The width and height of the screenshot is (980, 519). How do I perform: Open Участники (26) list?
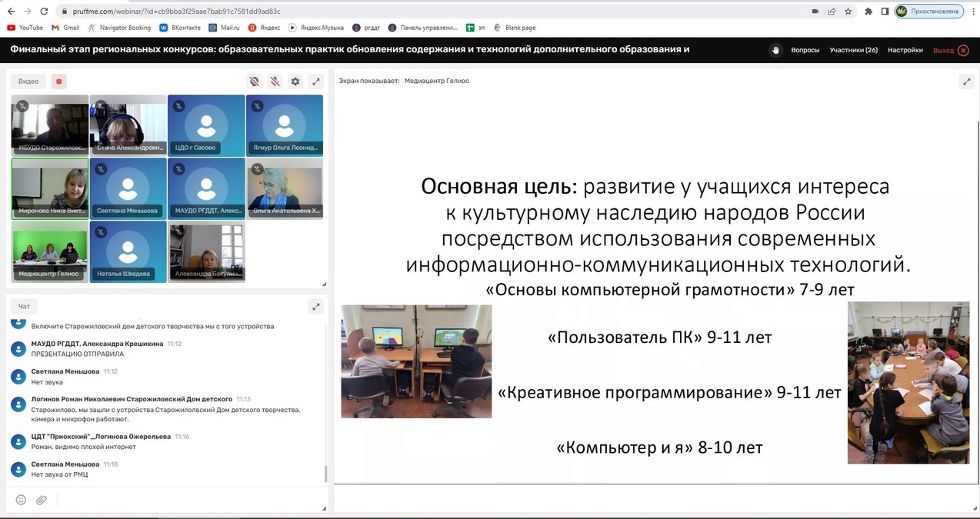(853, 50)
